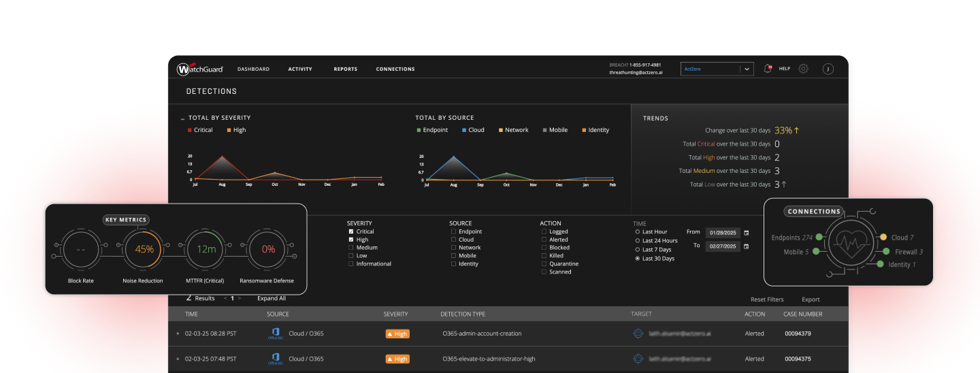Click Office 365 icon in 07:48 PST row
Screen dimensions: 980x373
(x=275, y=359)
